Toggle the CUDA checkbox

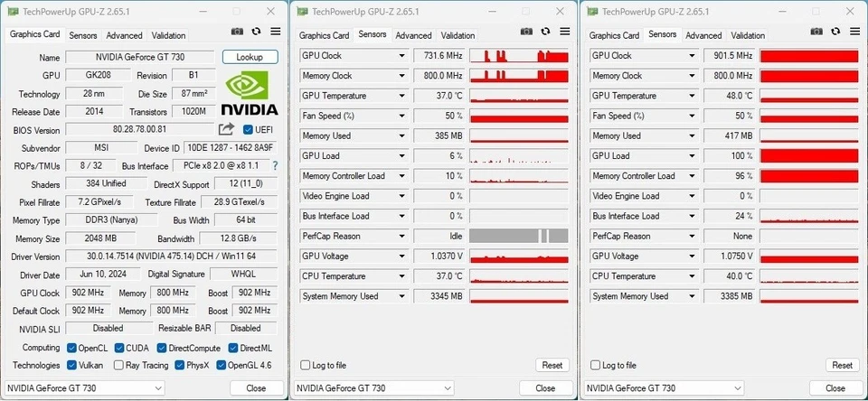click(x=119, y=348)
